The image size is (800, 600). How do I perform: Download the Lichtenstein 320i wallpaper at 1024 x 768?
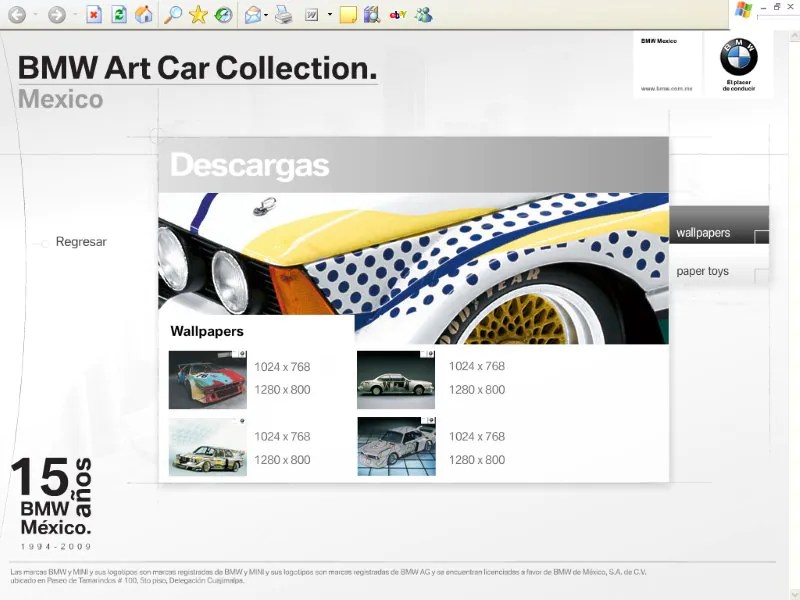(x=282, y=437)
